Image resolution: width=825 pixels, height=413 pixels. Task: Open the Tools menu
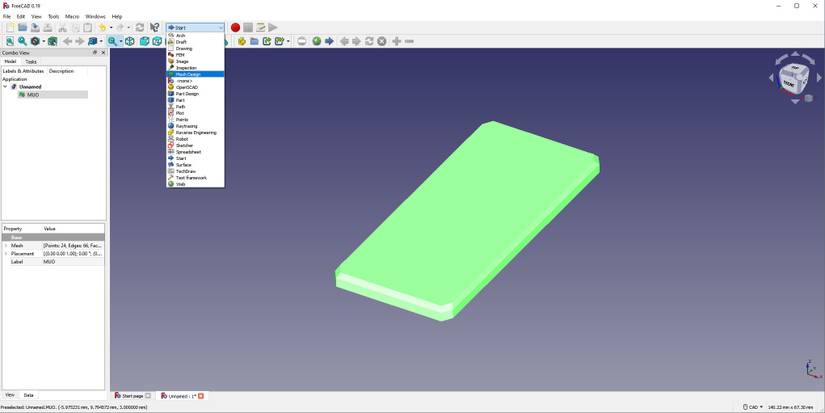[54, 17]
